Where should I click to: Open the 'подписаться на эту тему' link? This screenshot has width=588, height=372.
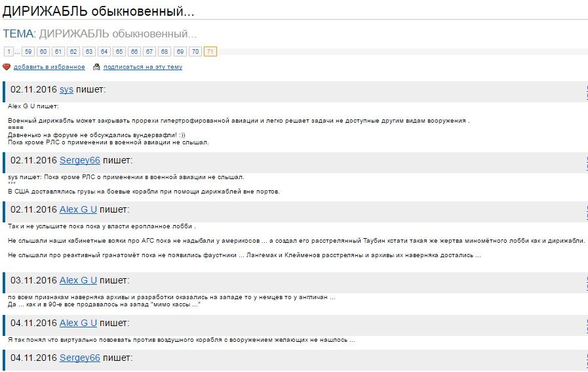[143, 67]
